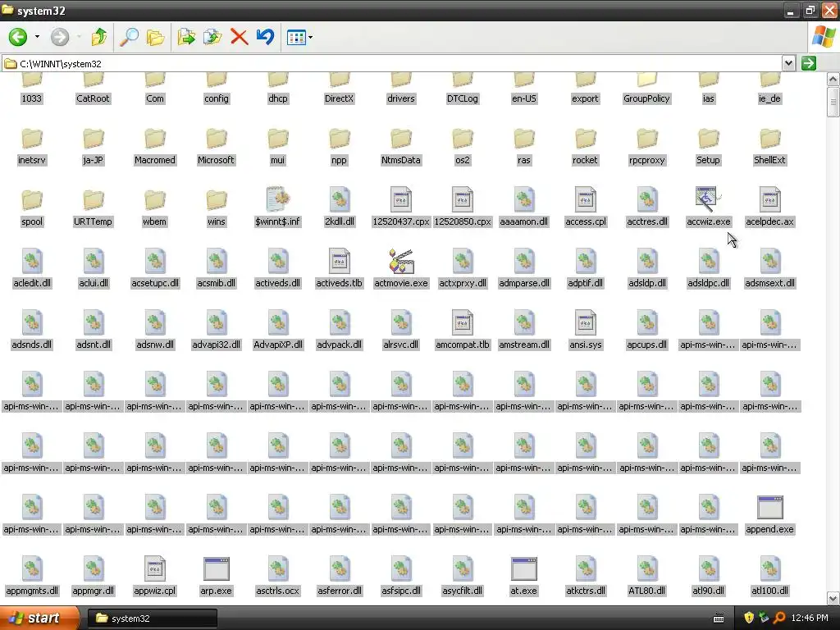This screenshot has width=840, height=630.
Task: Open the Search magnifier tool
Action: pos(129,37)
